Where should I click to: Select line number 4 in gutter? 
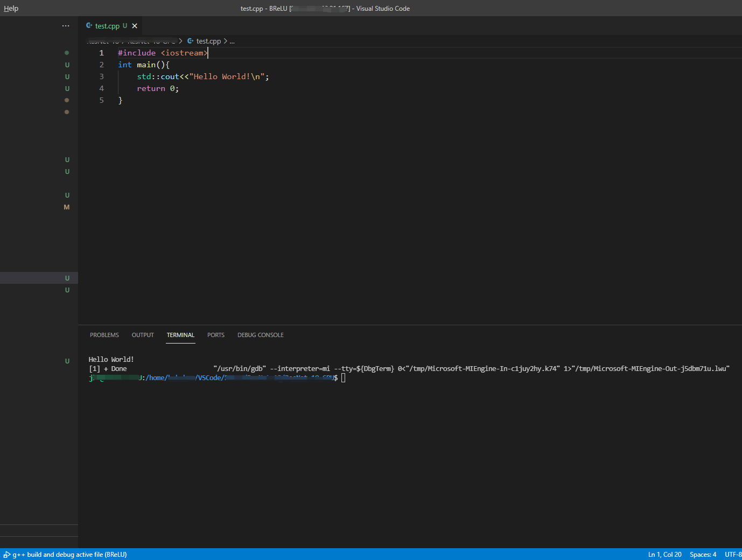coord(101,88)
